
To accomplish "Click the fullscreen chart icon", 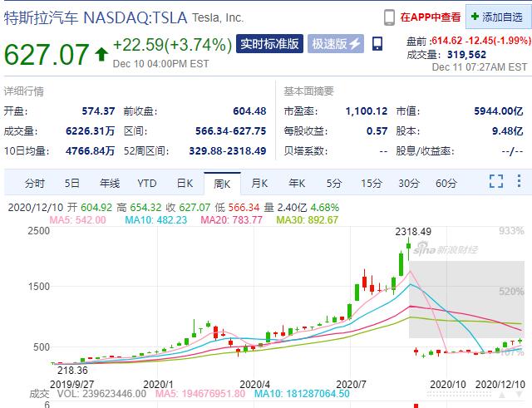I will click(496, 181).
